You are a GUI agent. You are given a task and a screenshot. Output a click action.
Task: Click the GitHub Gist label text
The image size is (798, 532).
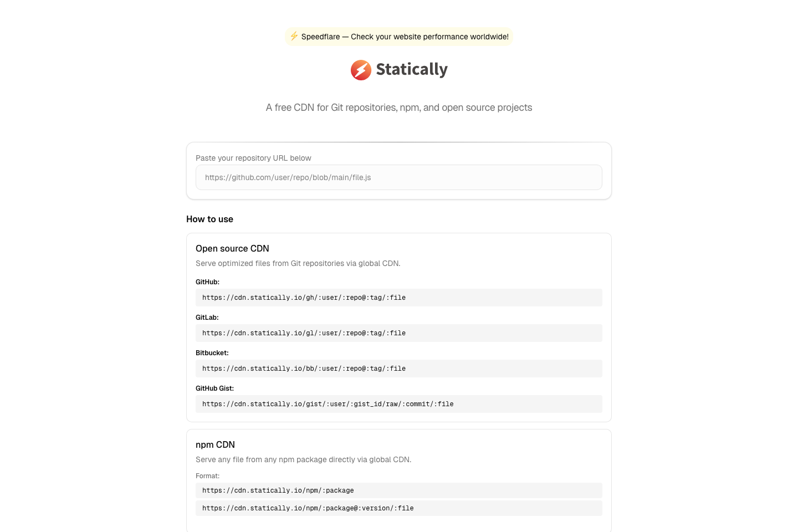pyautogui.click(x=214, y=388)
